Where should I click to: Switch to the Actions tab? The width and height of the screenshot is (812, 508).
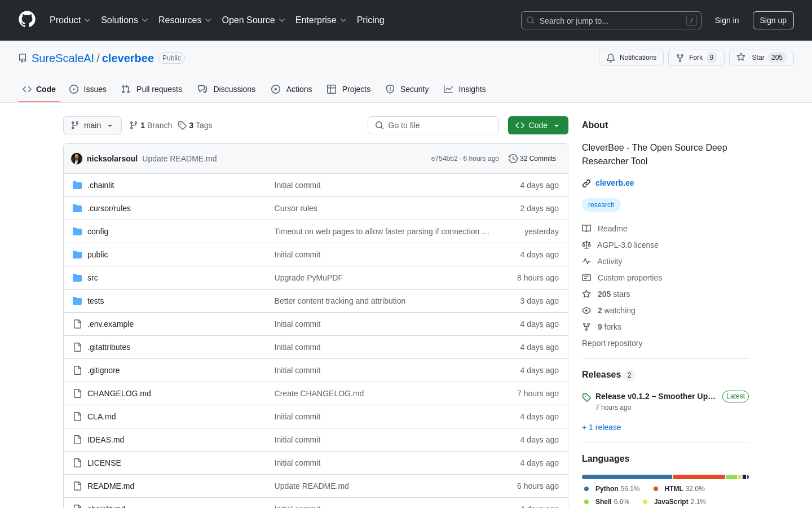tap(292, 89)
